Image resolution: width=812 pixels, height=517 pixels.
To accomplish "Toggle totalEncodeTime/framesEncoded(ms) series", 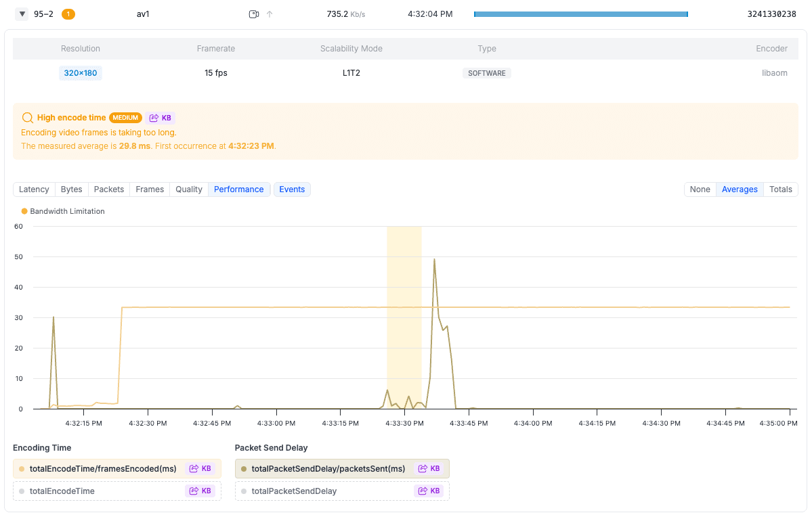I will (x=103, y=469).
